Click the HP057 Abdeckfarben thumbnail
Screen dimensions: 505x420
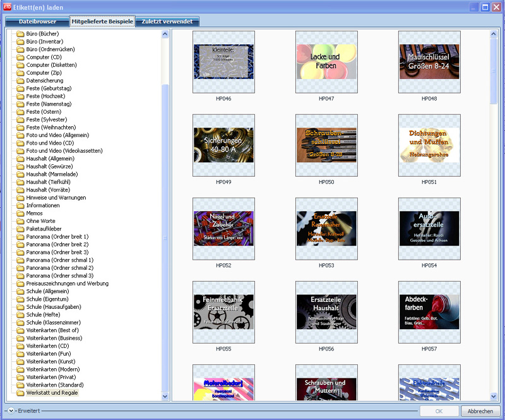point(429,312)
